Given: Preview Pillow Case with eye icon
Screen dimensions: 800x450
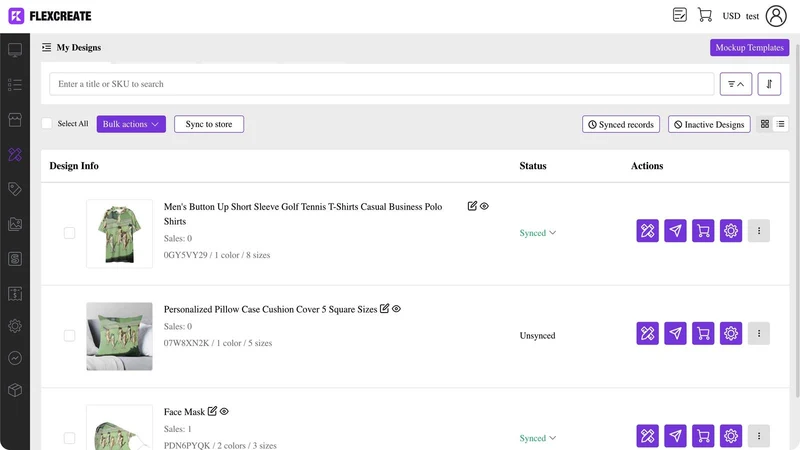Looking at the screenshot, I should coord(396,309).
